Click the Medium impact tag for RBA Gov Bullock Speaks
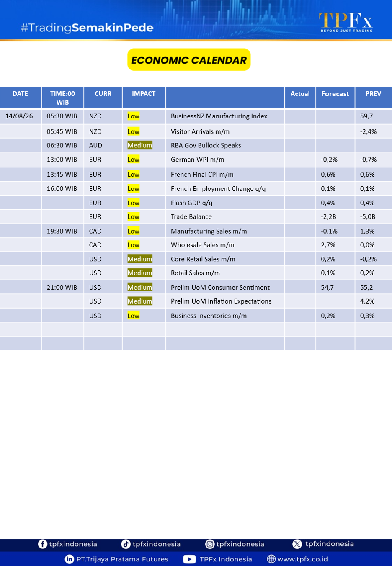392x566 pixels. pos(140,145)
